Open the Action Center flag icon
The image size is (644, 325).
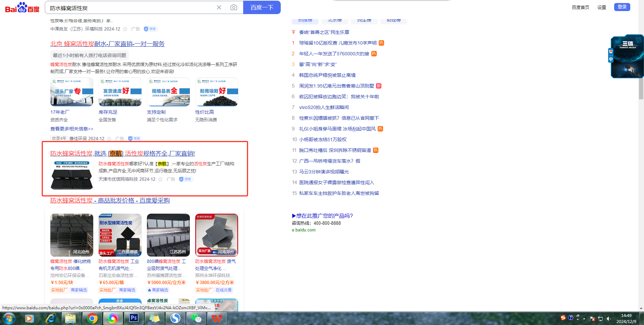[592, 319]
